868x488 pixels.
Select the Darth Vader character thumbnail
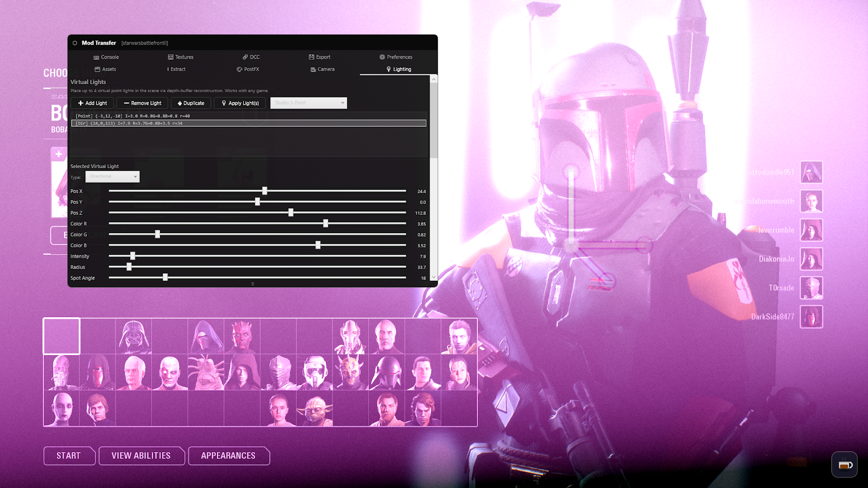(134, 336)
